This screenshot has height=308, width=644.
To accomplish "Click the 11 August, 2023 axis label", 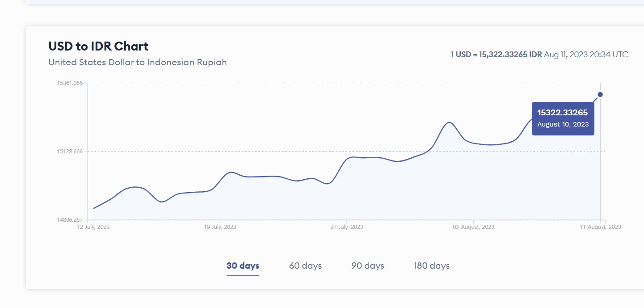I will pyautogui.click(x=600, y=227).
